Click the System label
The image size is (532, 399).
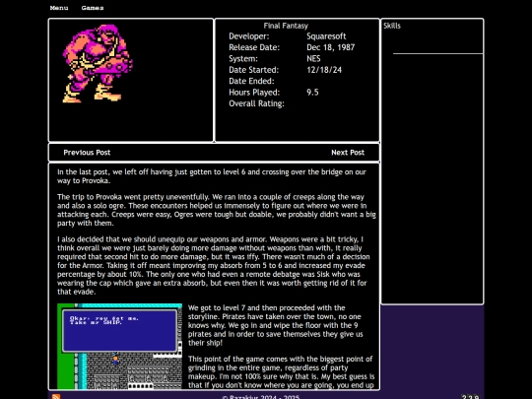pos(243,59)
